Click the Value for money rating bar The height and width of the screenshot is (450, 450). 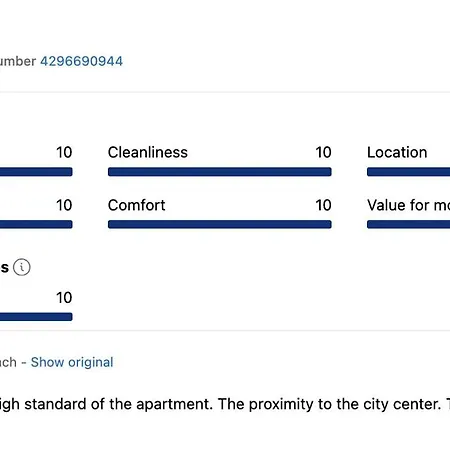pos(408,224)
